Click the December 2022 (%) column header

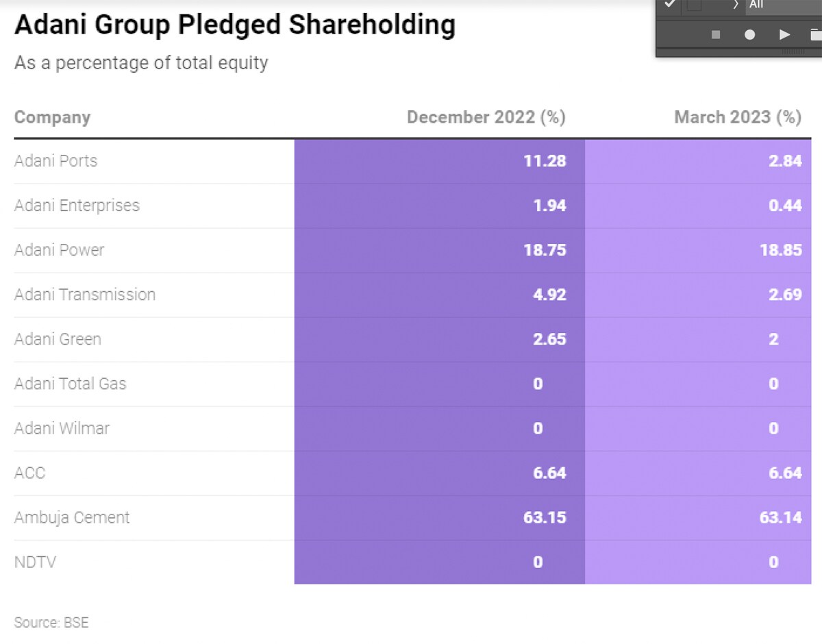click(x=486, y=117)
